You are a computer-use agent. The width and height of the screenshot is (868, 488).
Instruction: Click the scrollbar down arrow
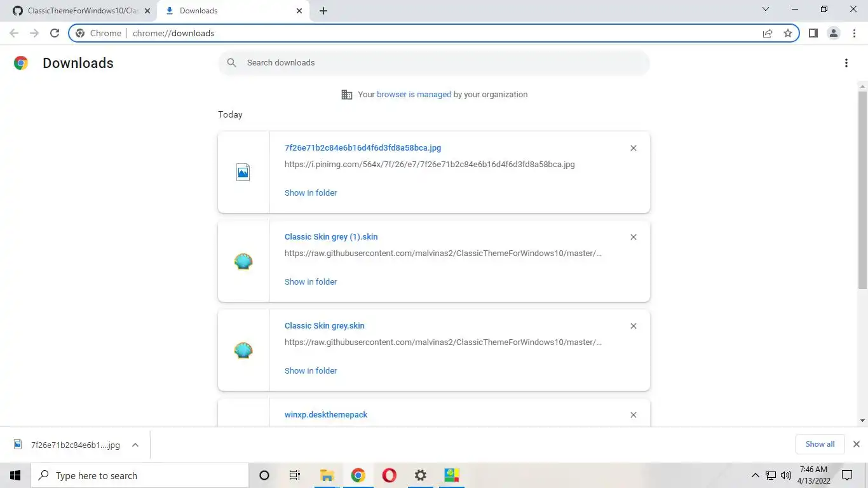click(x=862, y=421)
